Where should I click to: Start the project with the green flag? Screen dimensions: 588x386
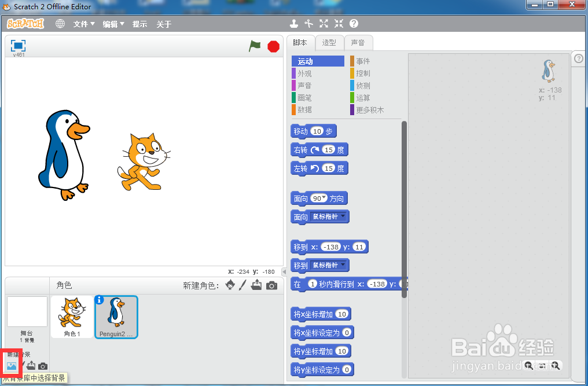pyautogui.click(x=255, y=46)
